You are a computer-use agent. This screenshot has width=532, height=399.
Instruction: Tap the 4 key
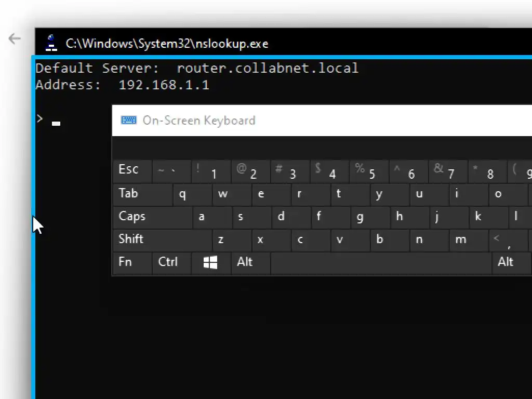pos(329,171)
